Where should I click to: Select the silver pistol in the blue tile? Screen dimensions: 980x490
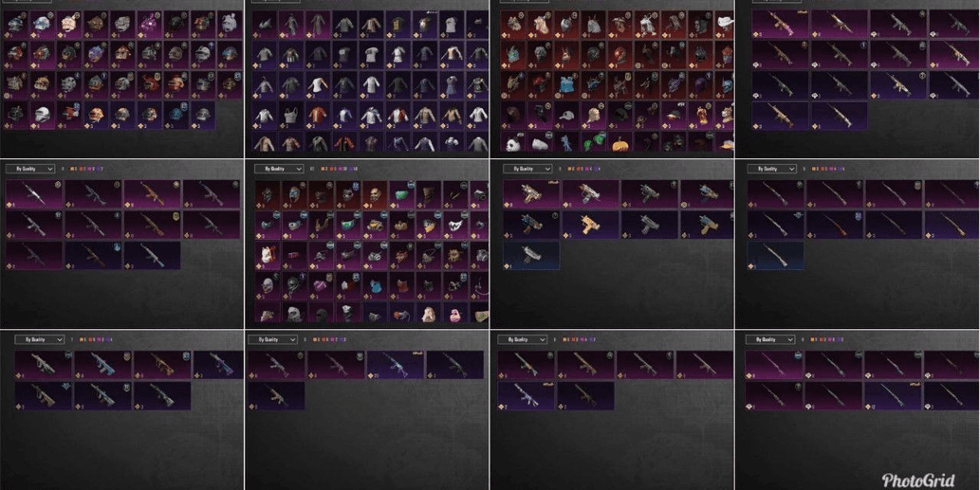[531, 255]
